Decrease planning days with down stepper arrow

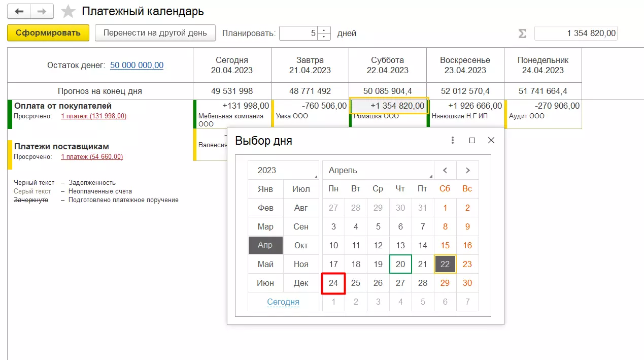pyautogui.click(x=324, y=37)
